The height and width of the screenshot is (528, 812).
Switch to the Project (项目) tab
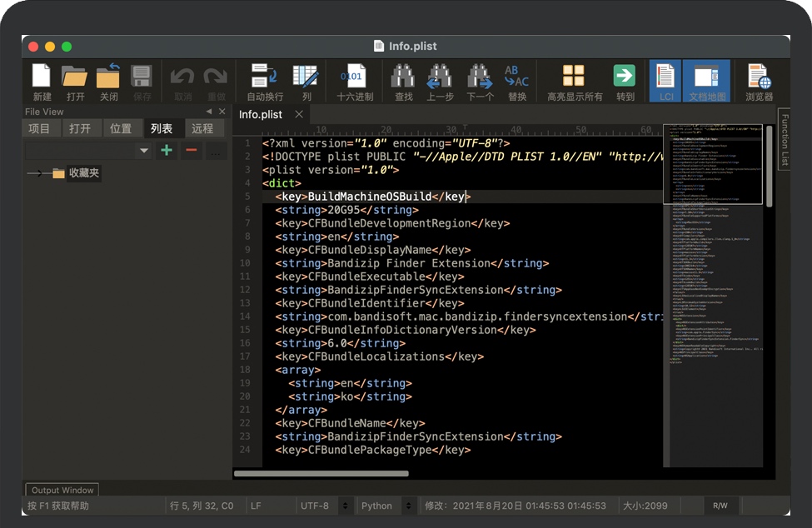coord(39,128)
